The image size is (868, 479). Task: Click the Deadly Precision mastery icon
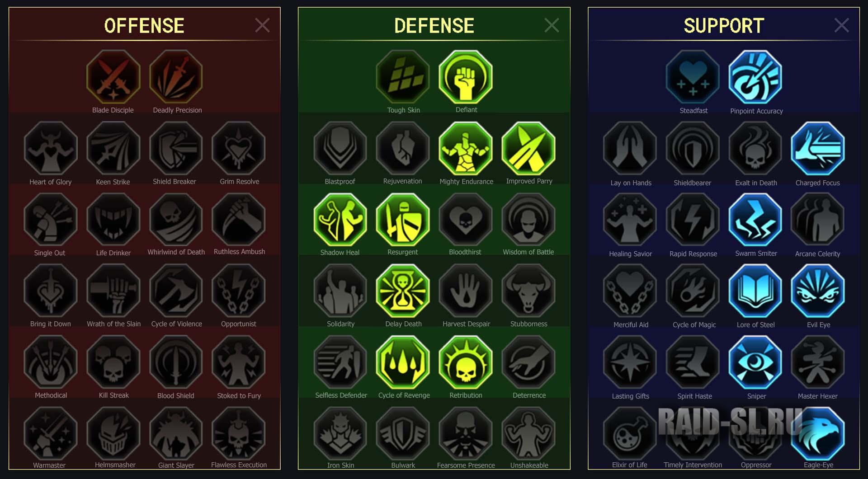pyautogui.click(x=176, y=76)
